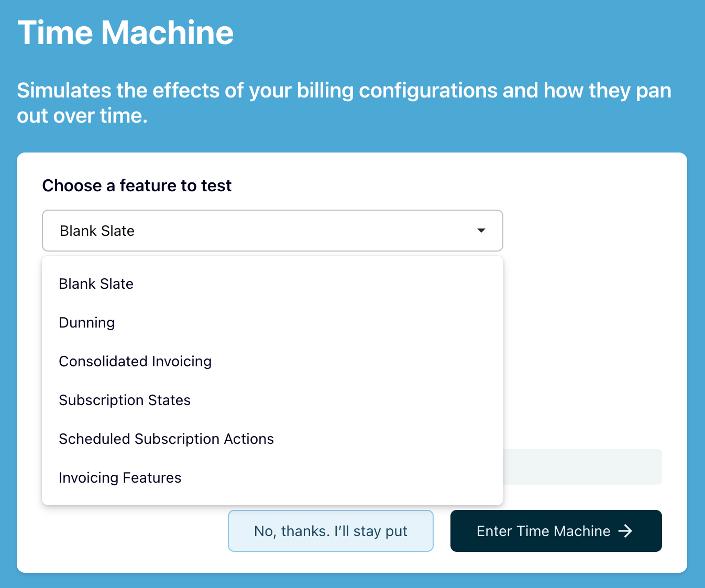
Task: Click "out over time." subtitle line
Action: (x=82, y=115)
